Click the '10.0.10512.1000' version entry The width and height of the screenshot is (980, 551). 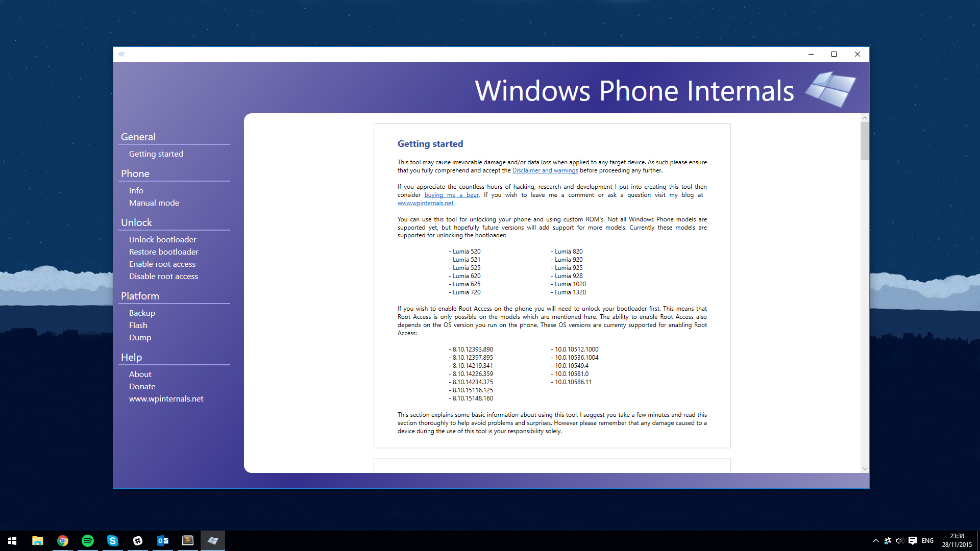click(x=575, y=349)
